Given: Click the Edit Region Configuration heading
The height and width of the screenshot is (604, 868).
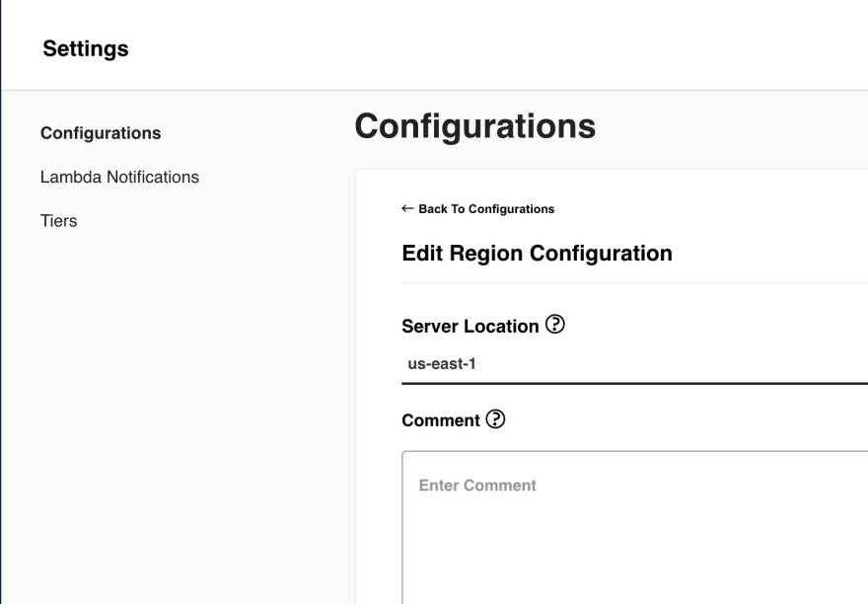Looking at the screenshot, I should coord(537,254).
